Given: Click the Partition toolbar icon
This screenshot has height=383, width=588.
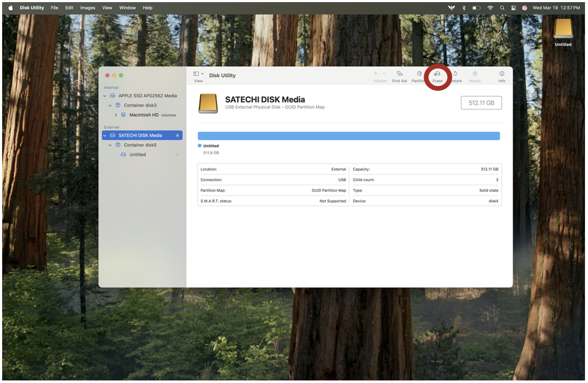Looking at the screenshot, I should (419, 74).
